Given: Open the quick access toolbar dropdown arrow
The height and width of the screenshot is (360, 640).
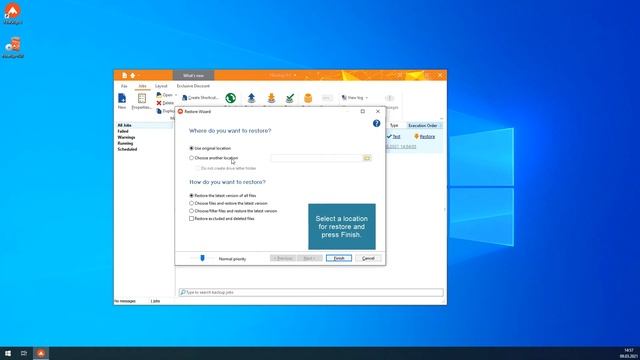Looking at the screenshot, I should click(139, 76).
